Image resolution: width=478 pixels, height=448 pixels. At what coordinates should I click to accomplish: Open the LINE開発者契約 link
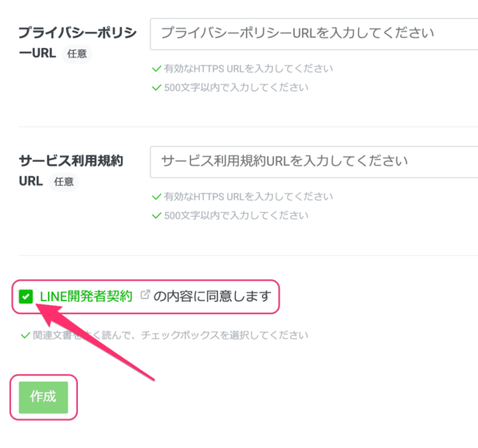coord(86,296)
